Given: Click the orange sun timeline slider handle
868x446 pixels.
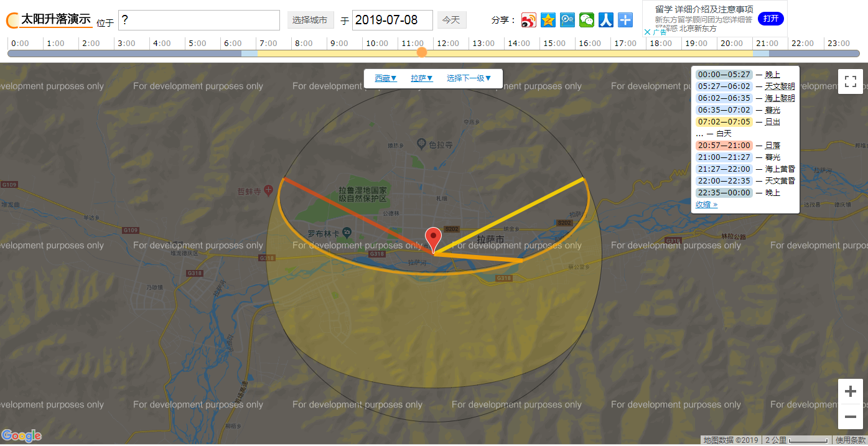Looking at the screenshot, I should [422, 52].
